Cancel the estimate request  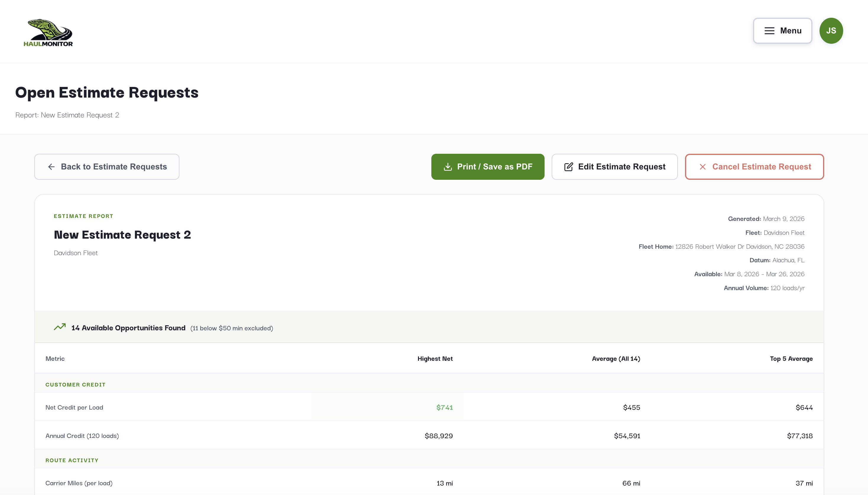click(x=754, y=166)
